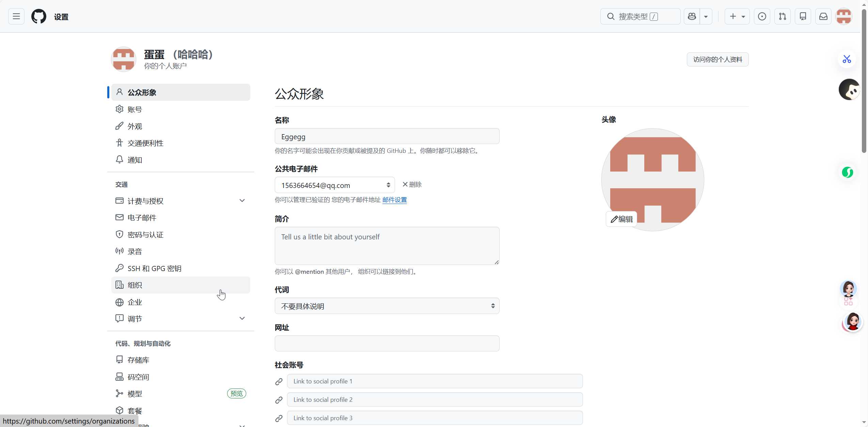Open the public email dropdown
868x427 pixels.
point(334,185)
